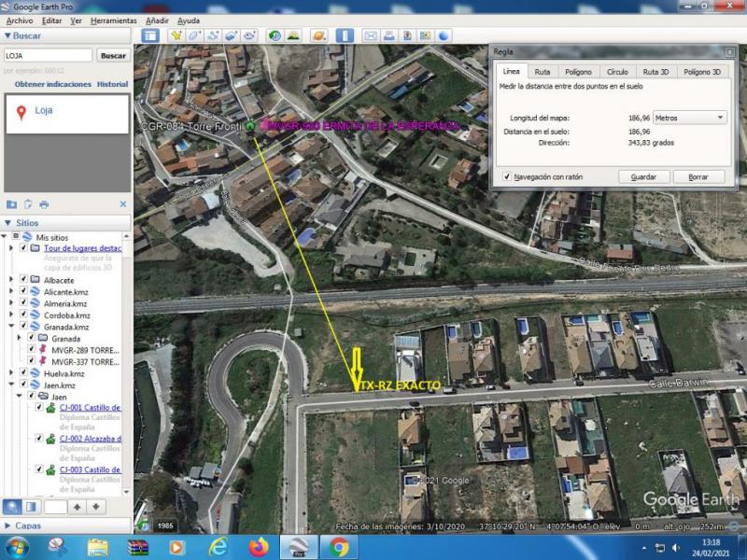The height and width of the screenshot is (560, 747).
Task: Click the email envelope toolbar icon
Action: [x=371, y=35]
